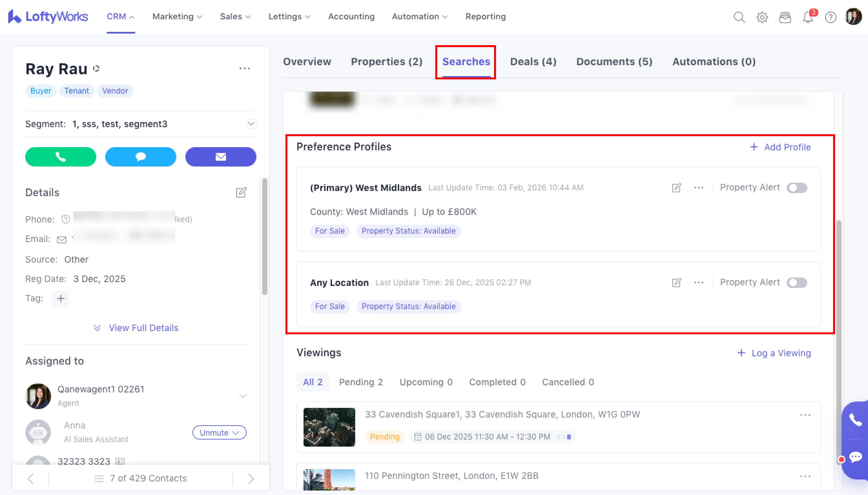Enable Property Alert for Any Location profile
The height and width of the screenshot is (495, 868).
point(797,283)
